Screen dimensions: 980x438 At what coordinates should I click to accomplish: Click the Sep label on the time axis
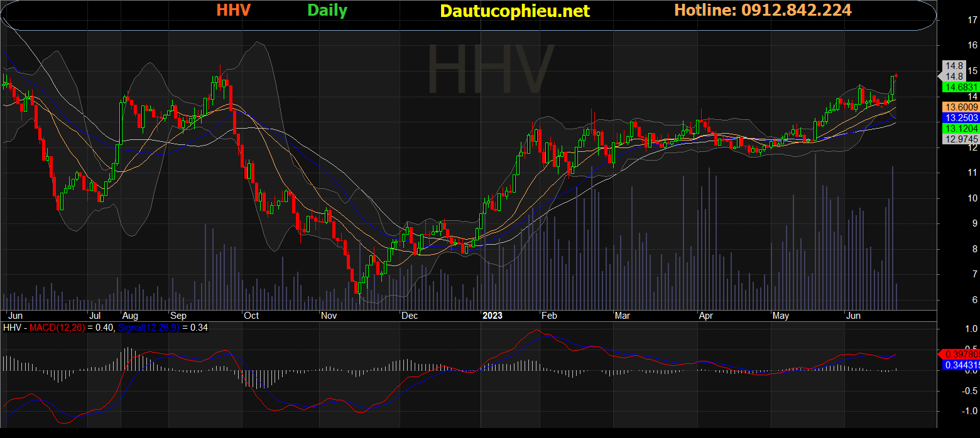tap(178, 316)
